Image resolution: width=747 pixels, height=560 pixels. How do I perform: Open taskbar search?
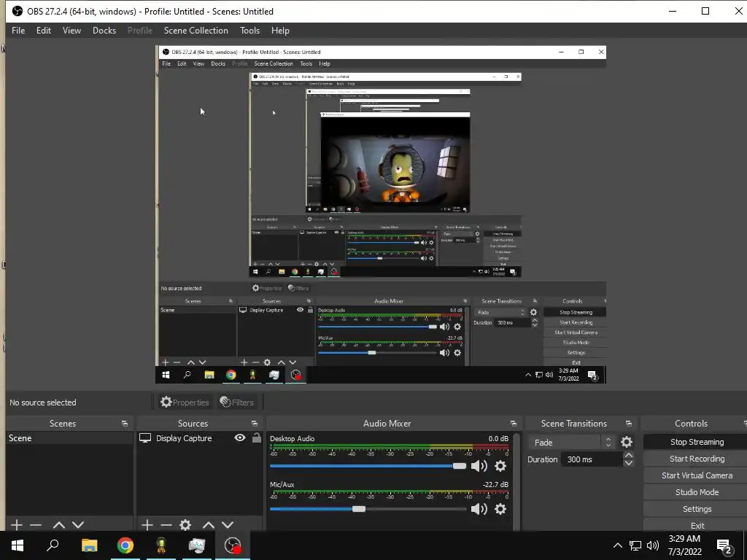coord(53,545)
